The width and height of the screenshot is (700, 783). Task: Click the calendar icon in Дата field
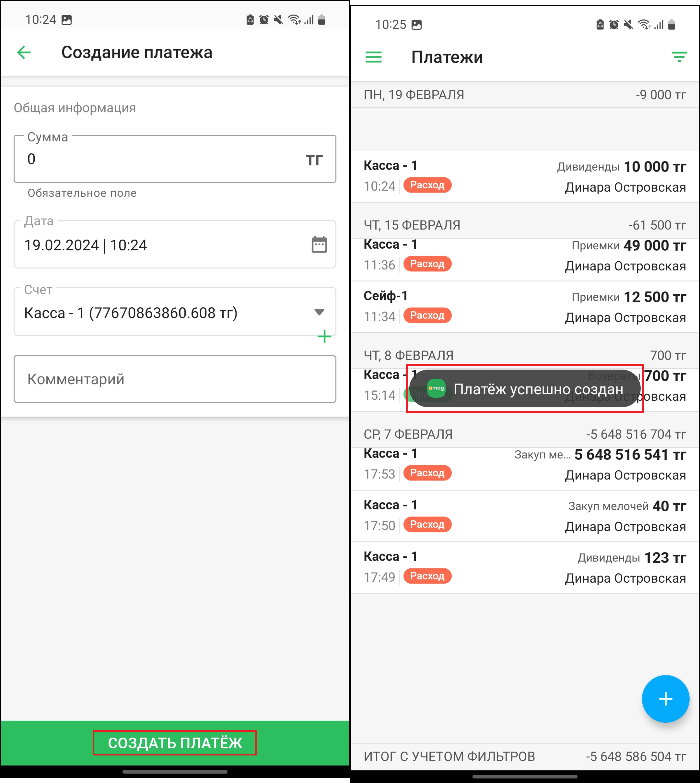coord(319,245)
